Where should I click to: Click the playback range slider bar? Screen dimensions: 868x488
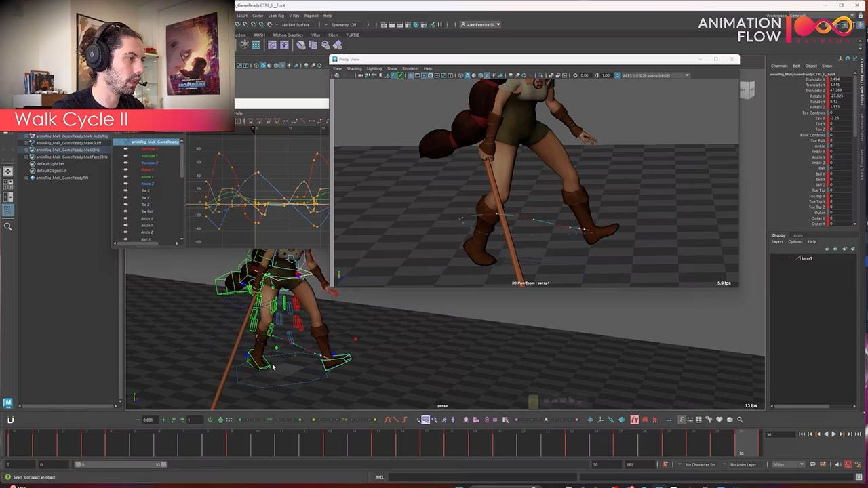[x=119, y=465]
